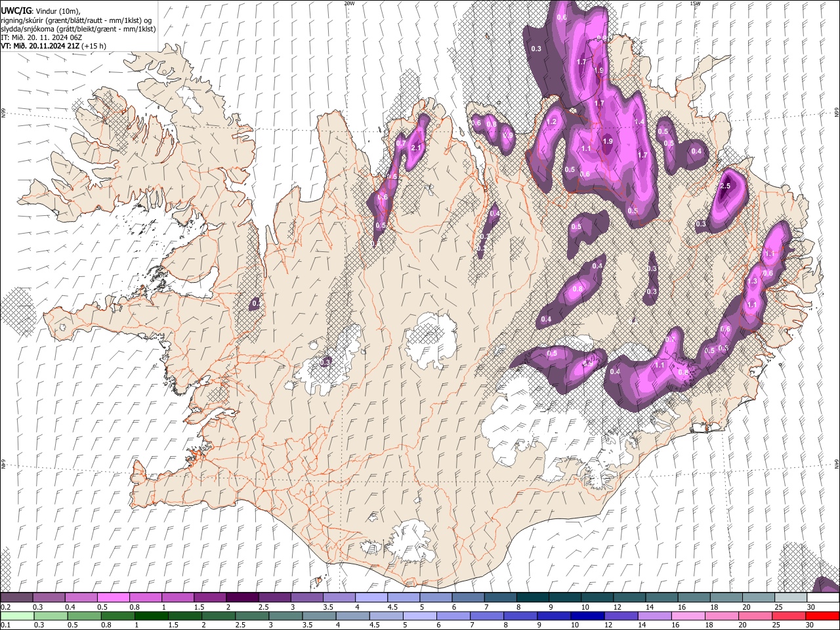This screenshot has height=630, width=840.
Task: Select the 6 swatch on lower blue scale
Action: coord(453,616)
